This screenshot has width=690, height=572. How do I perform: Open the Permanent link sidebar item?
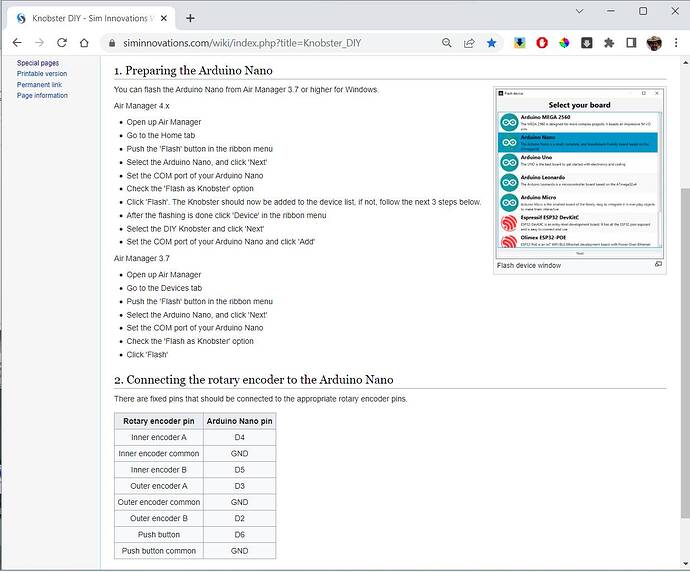click(40, 84)
